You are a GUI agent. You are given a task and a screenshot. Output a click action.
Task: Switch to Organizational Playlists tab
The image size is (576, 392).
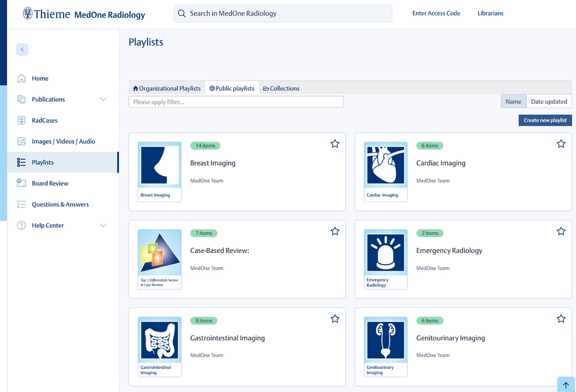click(x=167, y=88)
